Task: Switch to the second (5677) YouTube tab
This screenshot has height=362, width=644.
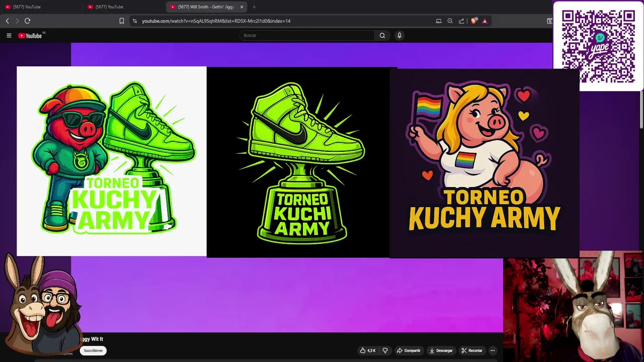Action: pos(124,7)
